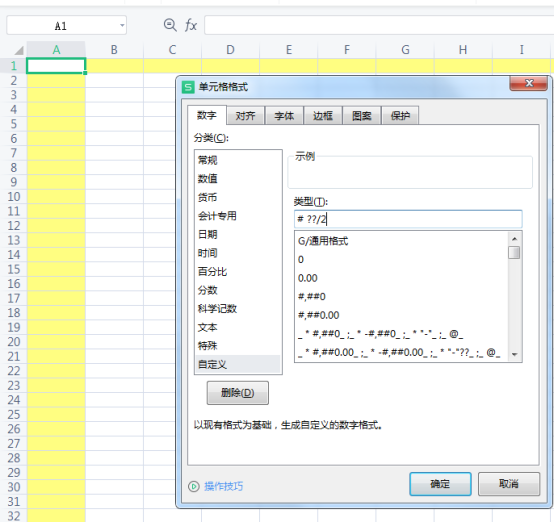554x523 pixels.
Task: Select the 科学记数 category
Action: [238, 308]
